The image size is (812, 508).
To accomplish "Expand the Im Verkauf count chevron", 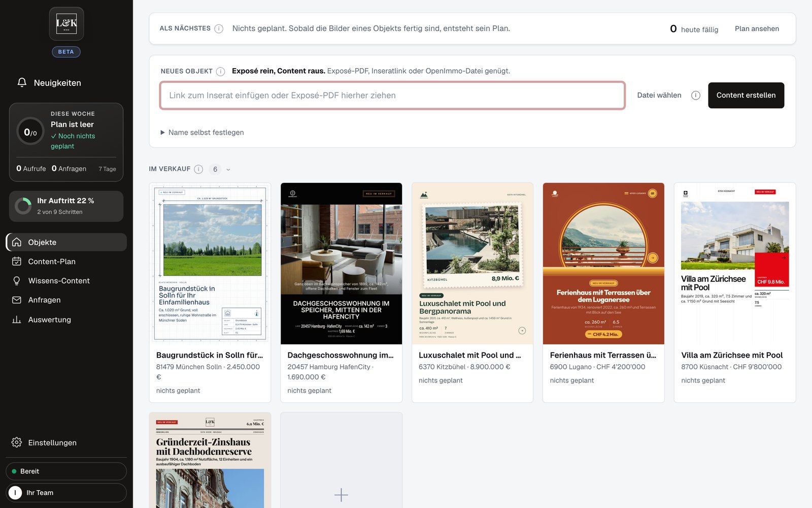I will coord(228,170).
